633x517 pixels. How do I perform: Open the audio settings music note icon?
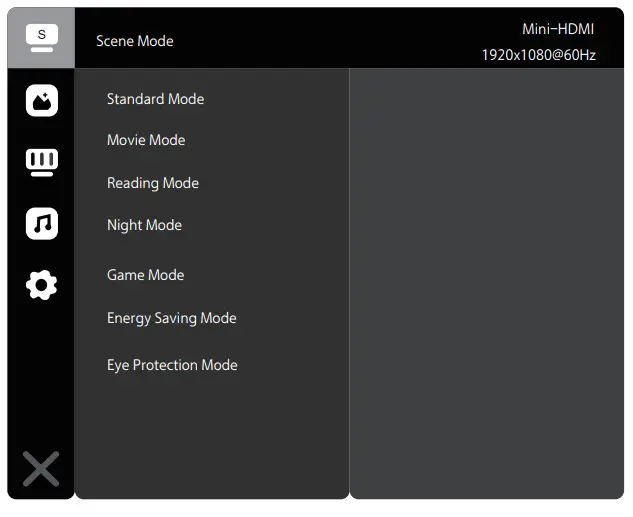(x=41, y=224)
